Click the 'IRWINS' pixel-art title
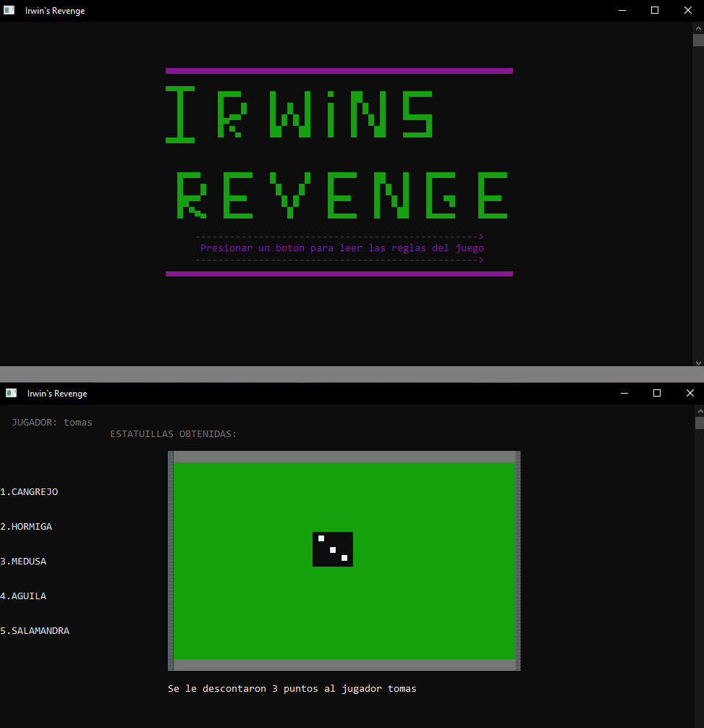 click(x=300, y=114)
